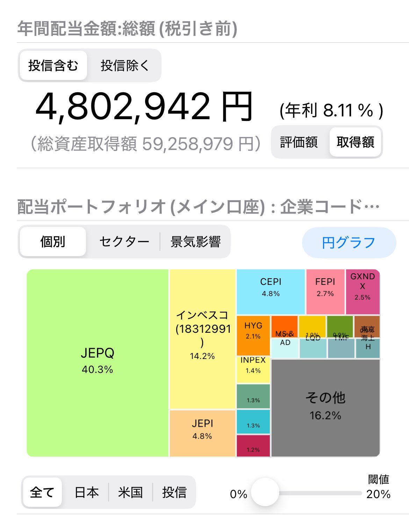Open the 個別 tab
This screenshot has width=409, height=532.
point(53,242)
